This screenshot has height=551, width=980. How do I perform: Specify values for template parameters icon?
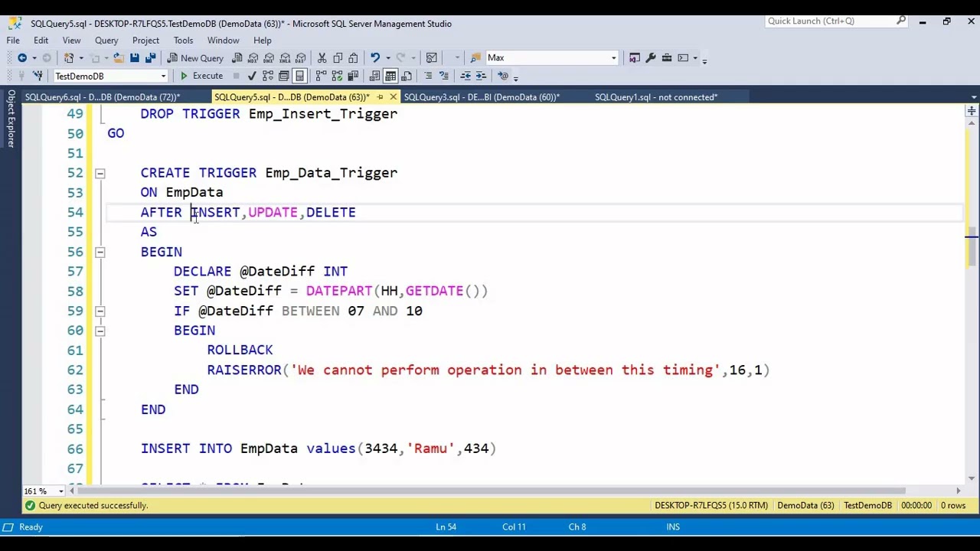(503, 76)
